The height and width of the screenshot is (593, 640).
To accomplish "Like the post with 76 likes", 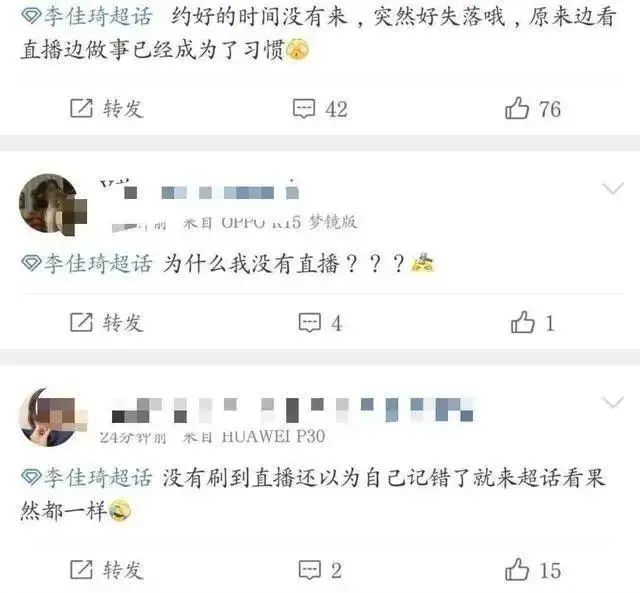I will point(533,108).
